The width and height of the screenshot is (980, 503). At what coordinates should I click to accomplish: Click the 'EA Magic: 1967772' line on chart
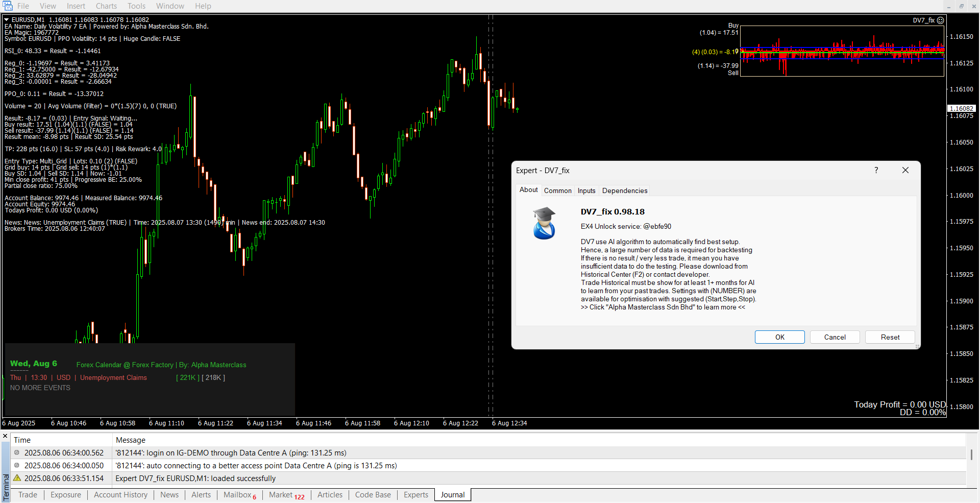32,33
